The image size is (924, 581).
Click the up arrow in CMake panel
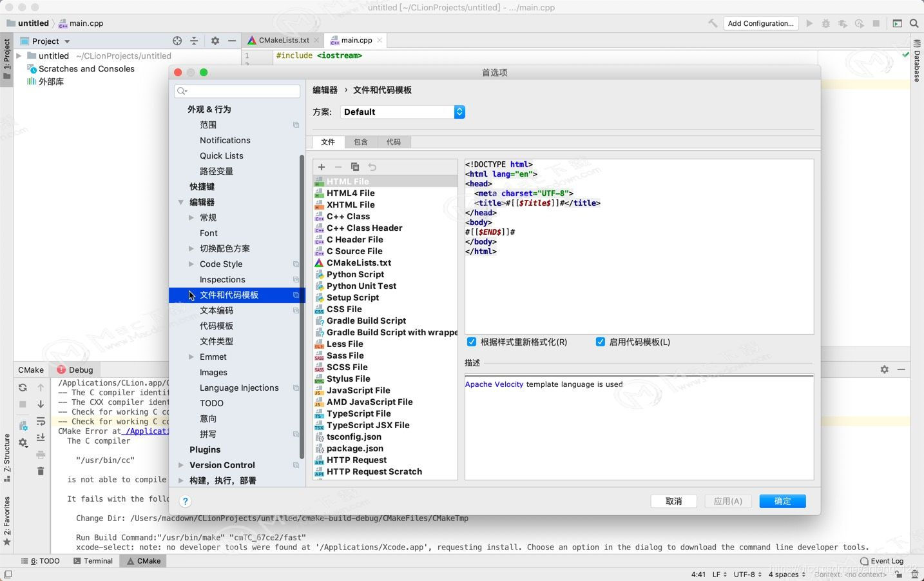coord(41,388)
